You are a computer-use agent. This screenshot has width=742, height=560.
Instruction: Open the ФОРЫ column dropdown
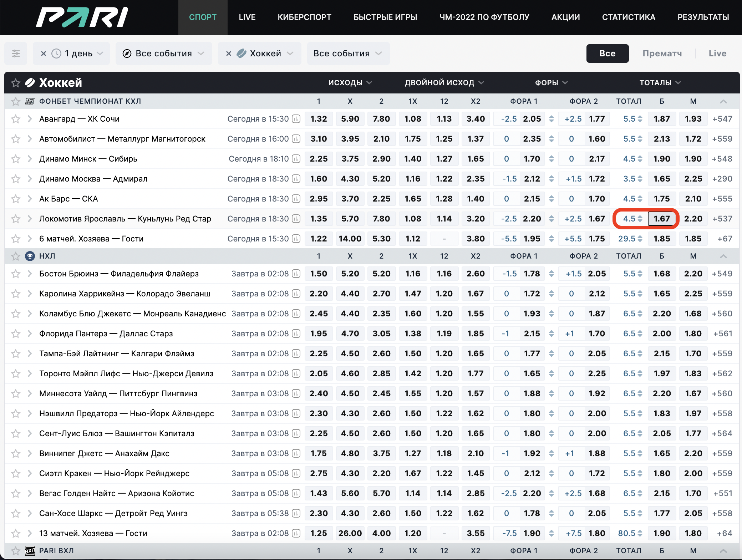point(551,83)
